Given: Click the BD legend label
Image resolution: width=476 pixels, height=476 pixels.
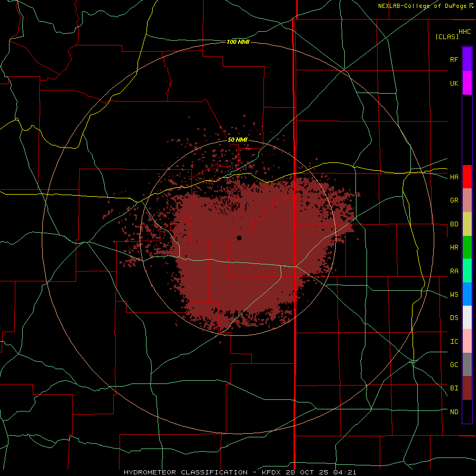Looking at the screenshot, I should point(454,224).
